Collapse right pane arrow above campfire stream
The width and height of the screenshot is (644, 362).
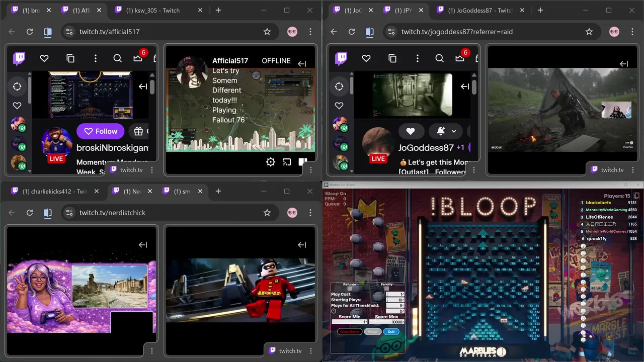624,64
